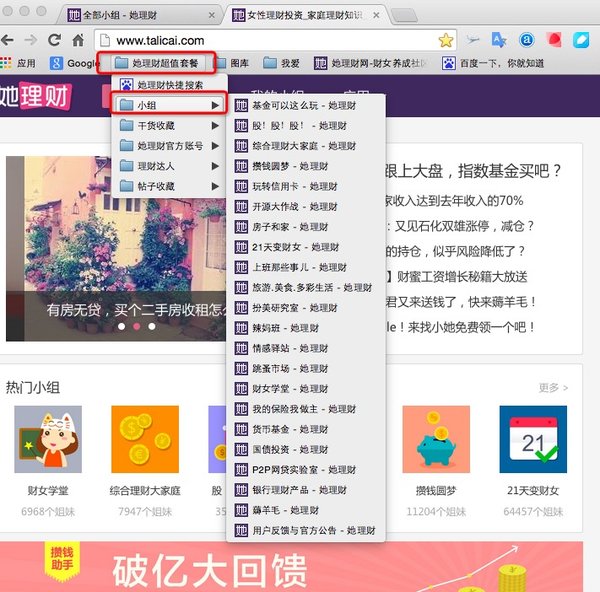This screenshot has height=592, width=600.
Task: Click the browser forward arrow
Action: coord(31,40)
